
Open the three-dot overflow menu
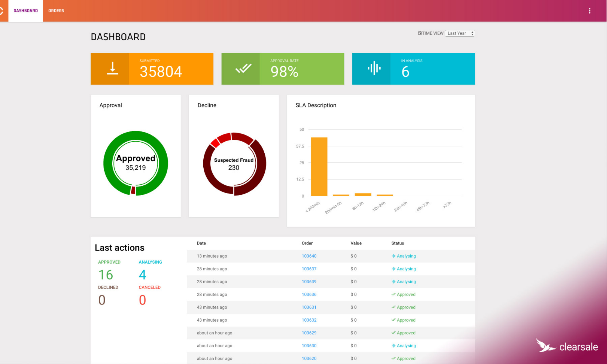[x=589, y=11]
